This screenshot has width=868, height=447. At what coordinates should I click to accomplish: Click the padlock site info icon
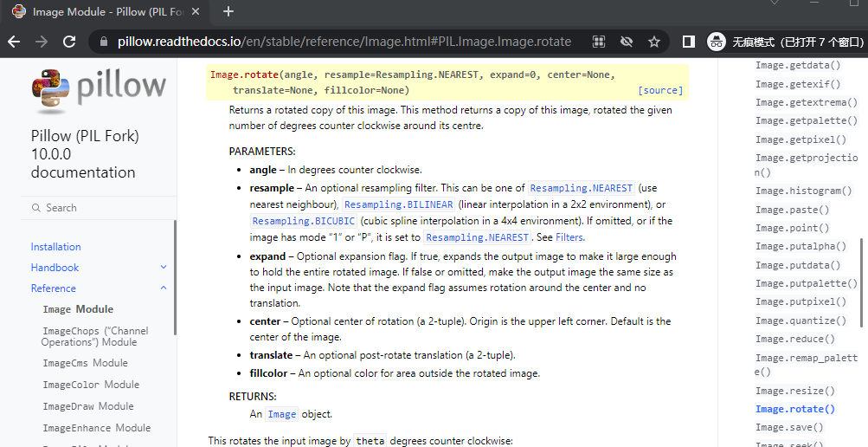coord(103,42)
